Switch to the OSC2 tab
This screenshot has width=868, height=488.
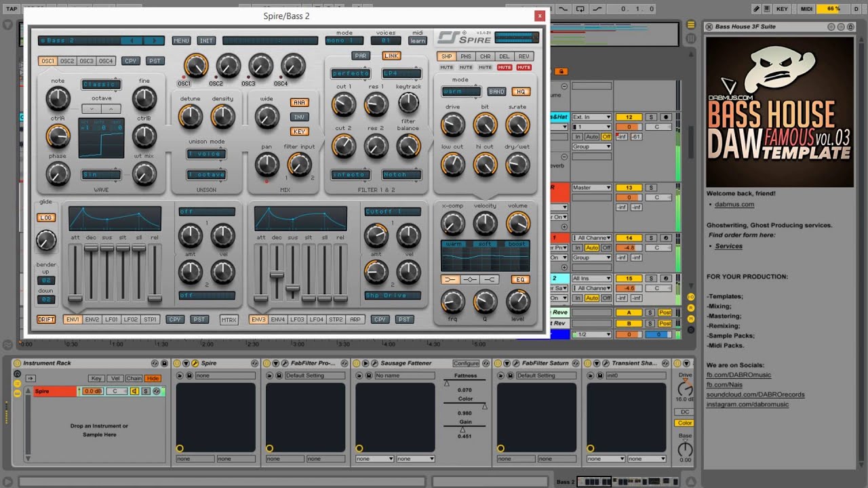pyautogui.click(x=67, y=61)
